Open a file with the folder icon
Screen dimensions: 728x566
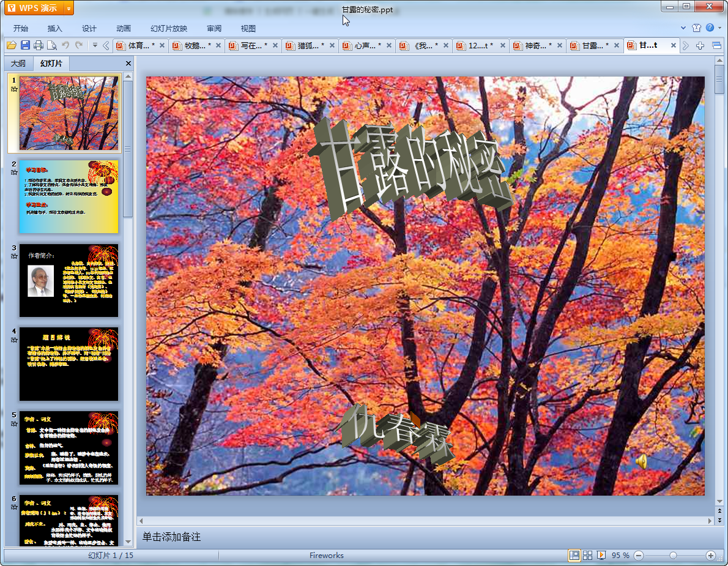(12, 45)
